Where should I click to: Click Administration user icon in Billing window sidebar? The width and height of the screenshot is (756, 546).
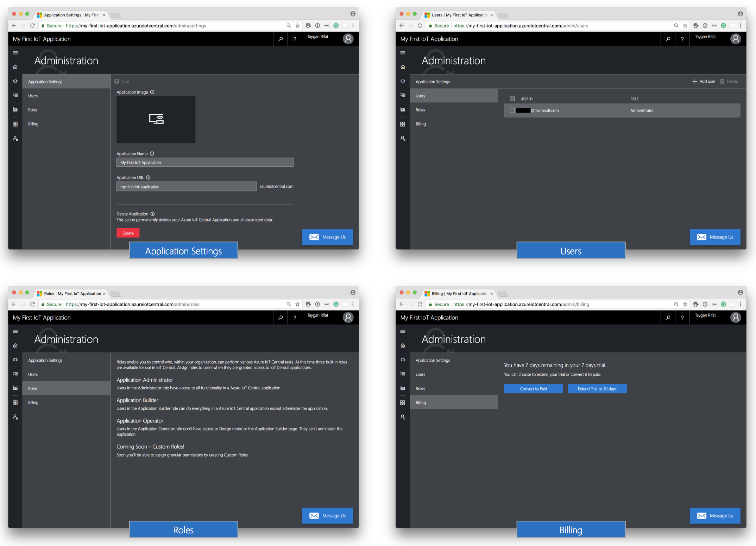403,417
